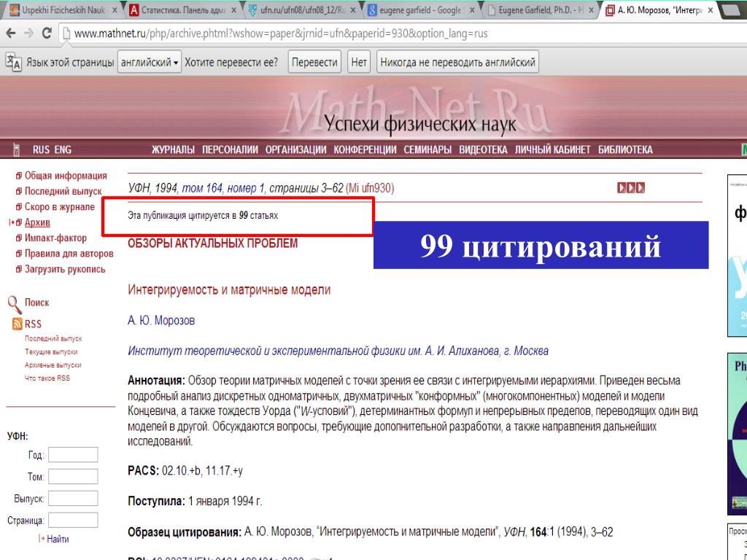Open the том 164 link
The height and width of the screenshot is (560, 747).
pyautogui.click(x=202, y=188)
